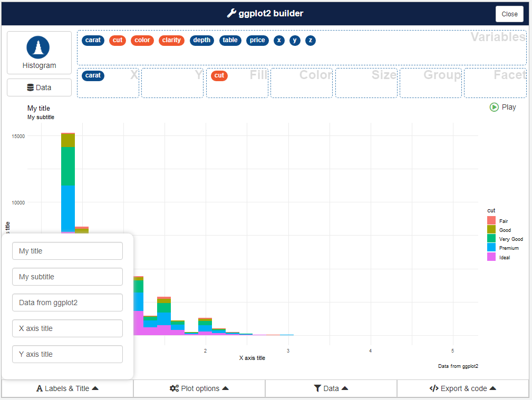This screenshot has width=532, height=400.
Task: Expand the Plot options menu
Action: (199, 388)
